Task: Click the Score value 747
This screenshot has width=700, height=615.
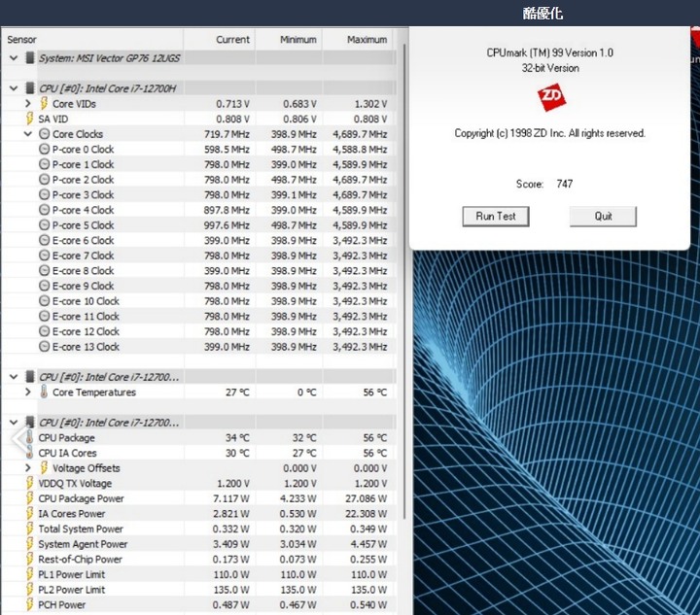Action: pyautogui.click(x=564, y=184)
